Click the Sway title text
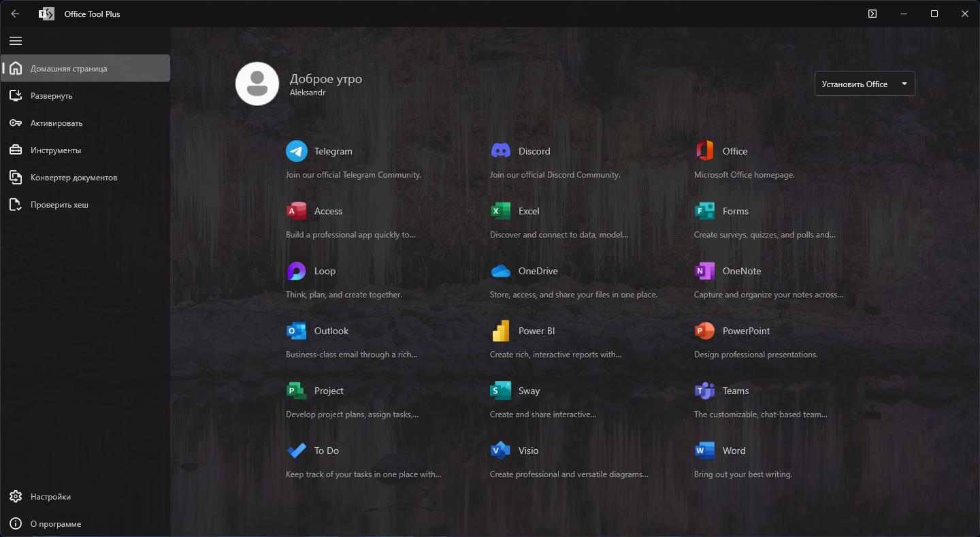This screenshot has height=537, width=980. point(529,391)
